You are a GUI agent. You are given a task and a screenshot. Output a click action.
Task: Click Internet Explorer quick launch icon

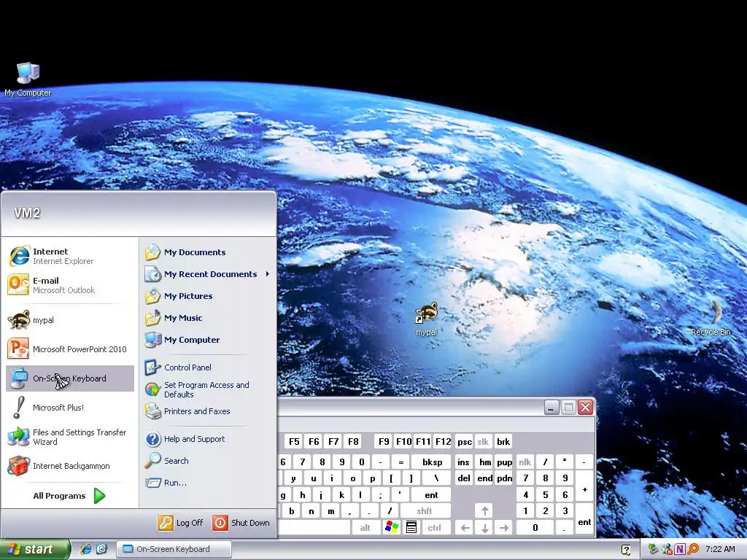(86, 549)
